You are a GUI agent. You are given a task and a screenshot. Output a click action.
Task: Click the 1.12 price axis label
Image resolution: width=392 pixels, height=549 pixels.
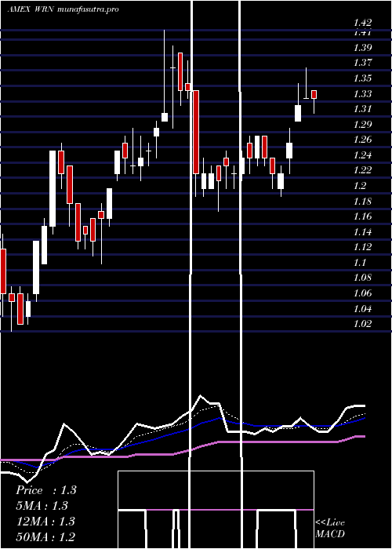(362, 247)
